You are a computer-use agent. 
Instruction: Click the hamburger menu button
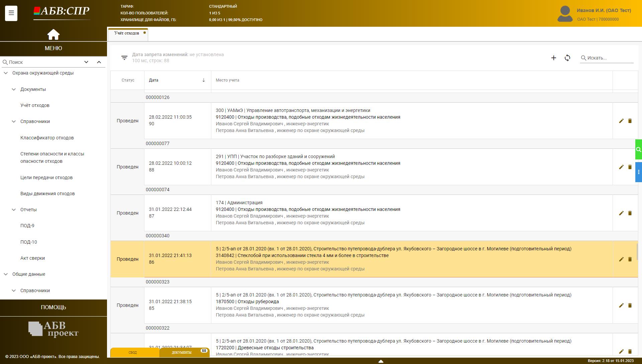11,13
